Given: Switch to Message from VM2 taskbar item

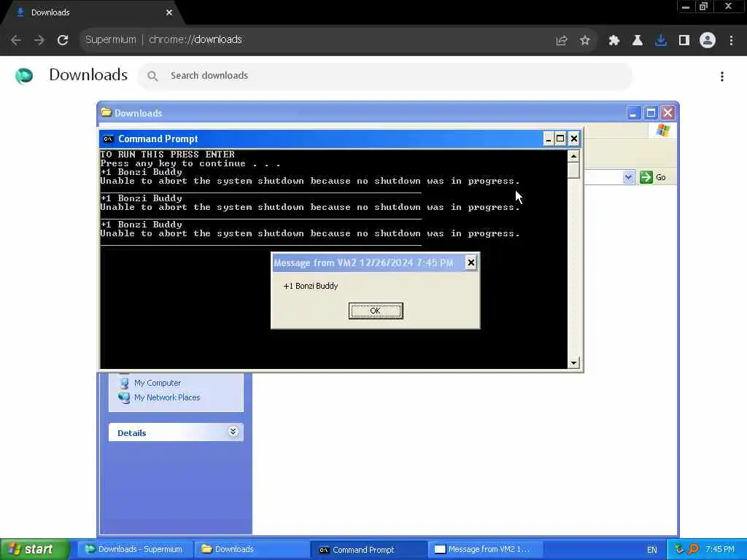Looking at the screenshot, I should click(x=485, y=550).
